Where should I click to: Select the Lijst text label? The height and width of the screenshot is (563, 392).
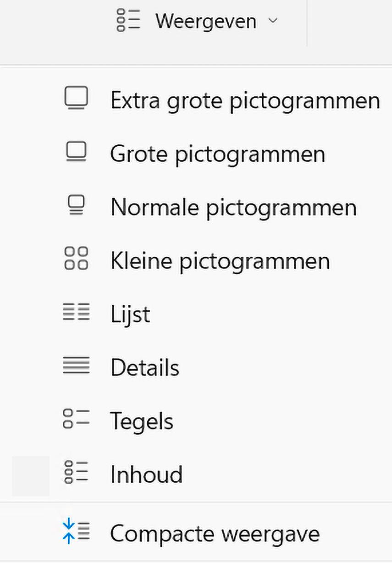pyautogui.click(x=130, y=315)
